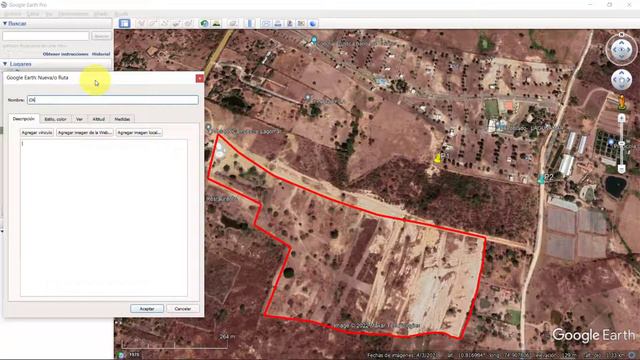
Task: Close the Nueva/o Ruta dialog
Action: (200, 78)
